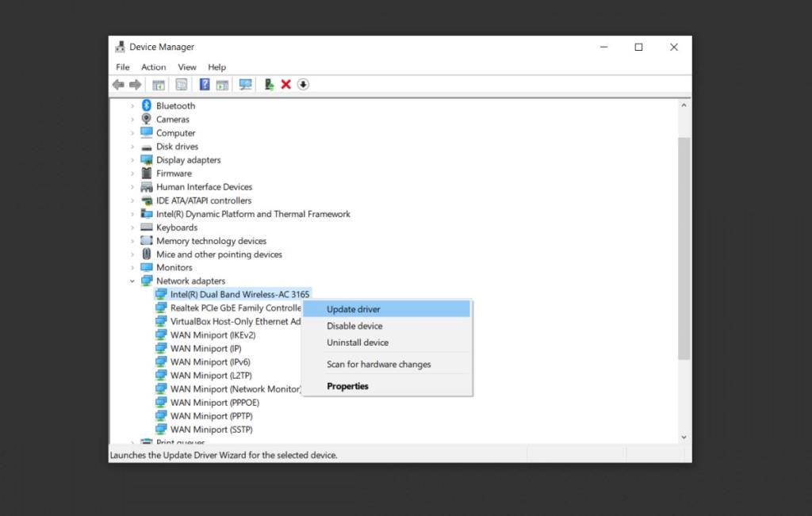Click the Update driver software toolbar icon
The height and width of the screenshot is (516, 812).
coord(268,84)
